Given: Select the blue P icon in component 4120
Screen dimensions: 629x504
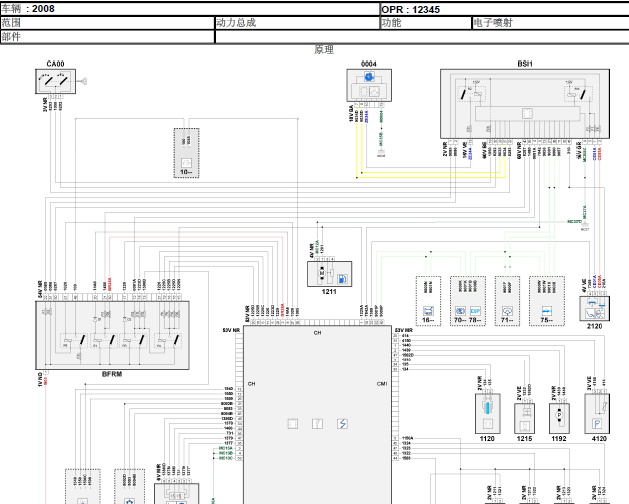Looking at the screenshot, I should pyautogui.click(x=597, y=423).
